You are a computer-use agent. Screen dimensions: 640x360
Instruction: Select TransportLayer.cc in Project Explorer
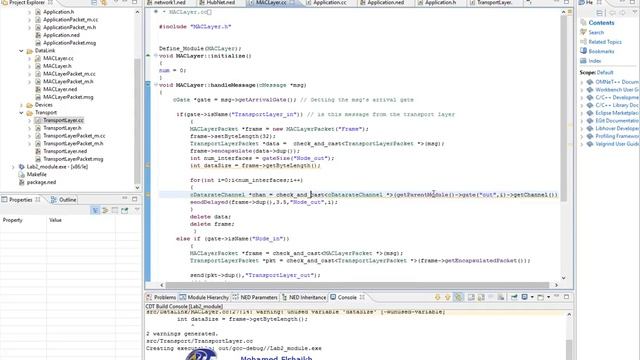(63, 120)
